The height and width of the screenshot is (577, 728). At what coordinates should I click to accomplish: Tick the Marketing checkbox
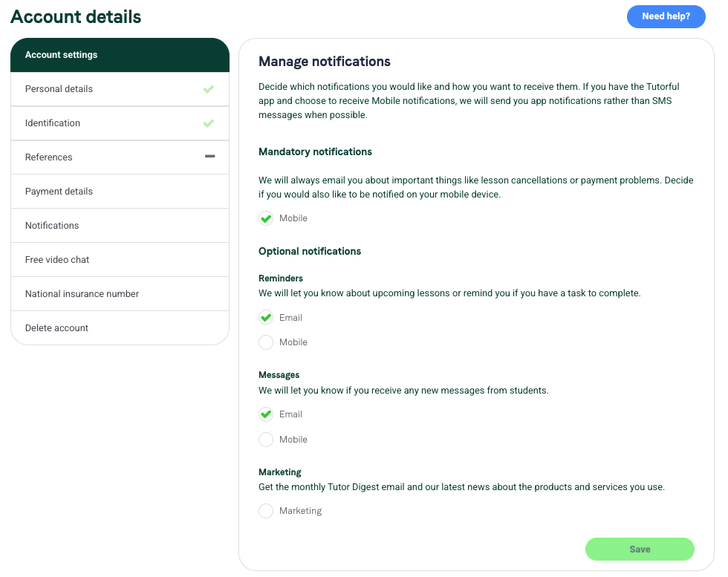click(x=266, y=511)
